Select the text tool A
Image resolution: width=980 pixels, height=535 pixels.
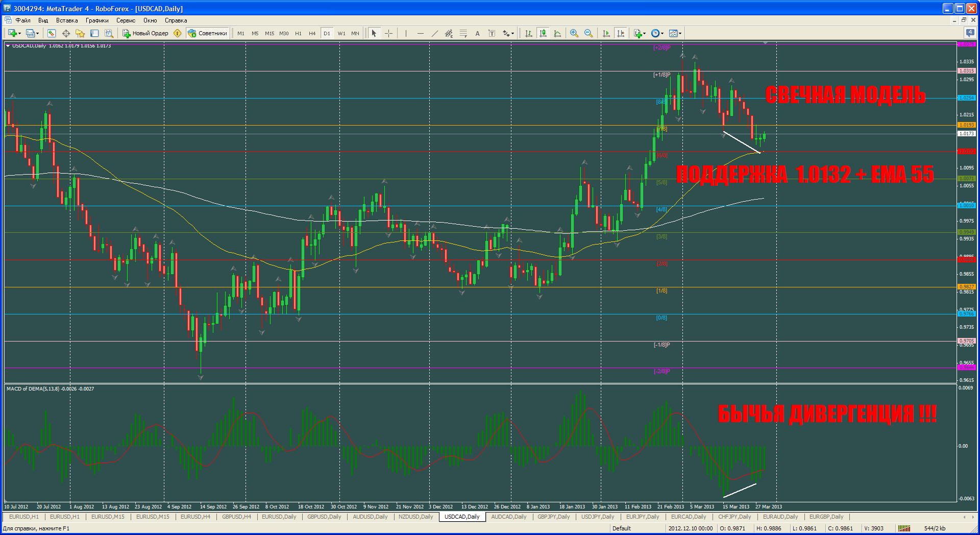pos(477,33)
